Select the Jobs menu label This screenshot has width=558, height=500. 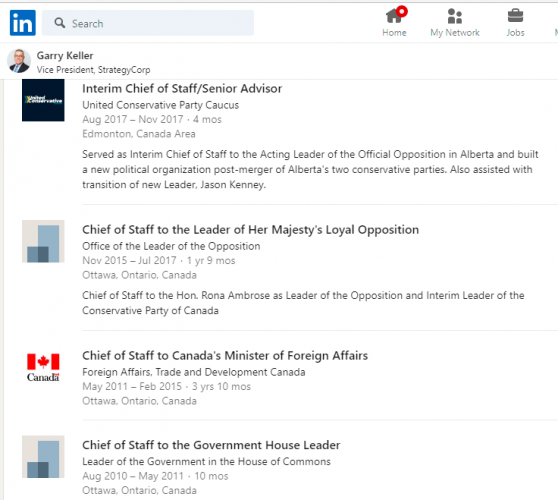(x=515, y=33)
